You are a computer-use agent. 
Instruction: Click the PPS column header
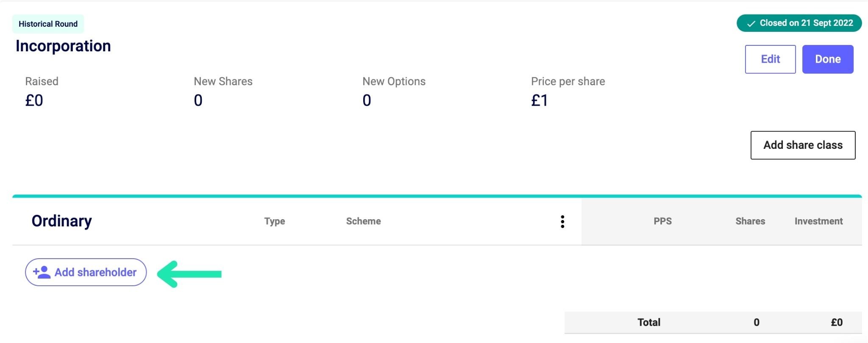[x=662, y=221]
